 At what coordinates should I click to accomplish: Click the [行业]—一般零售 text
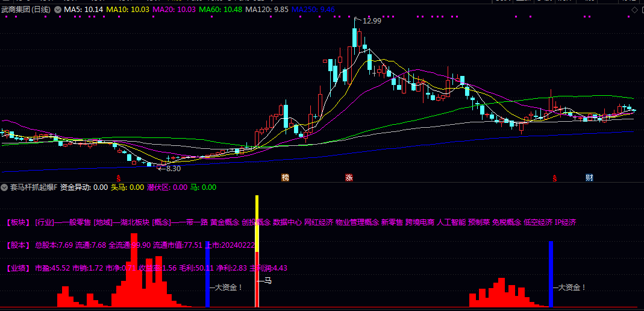coord(63,222)
